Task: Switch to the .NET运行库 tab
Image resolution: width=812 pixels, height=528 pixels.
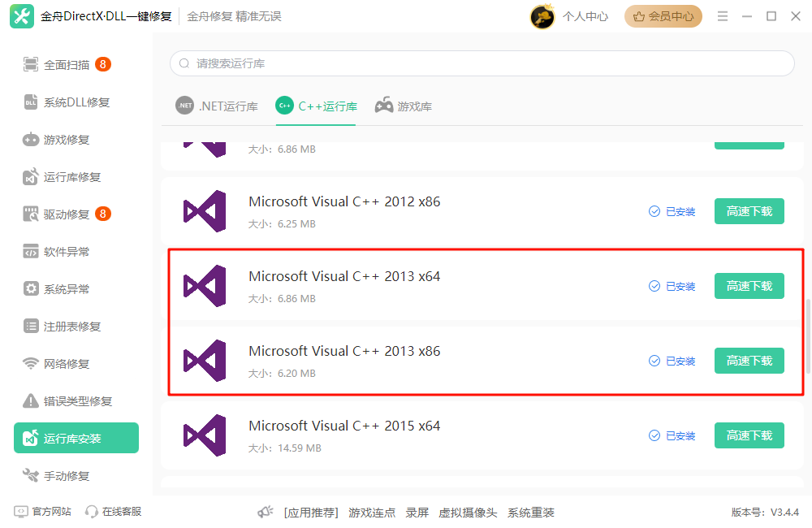Action: [x=217, y=106]
